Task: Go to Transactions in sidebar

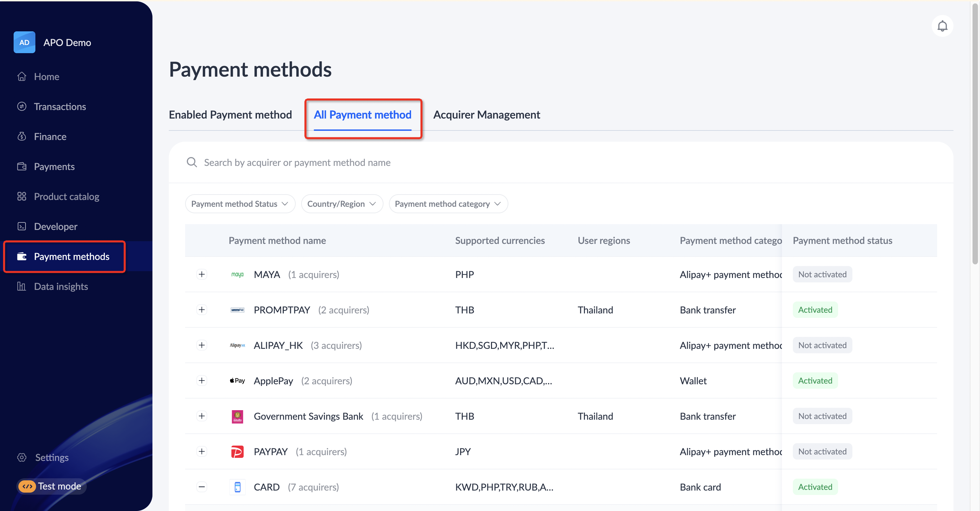Action: 59,107
